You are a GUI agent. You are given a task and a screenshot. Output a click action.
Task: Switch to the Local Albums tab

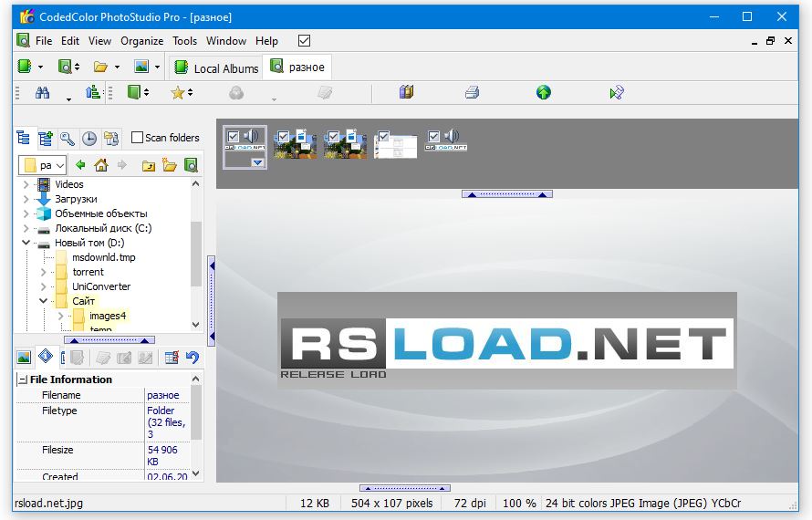click(216, 68)
